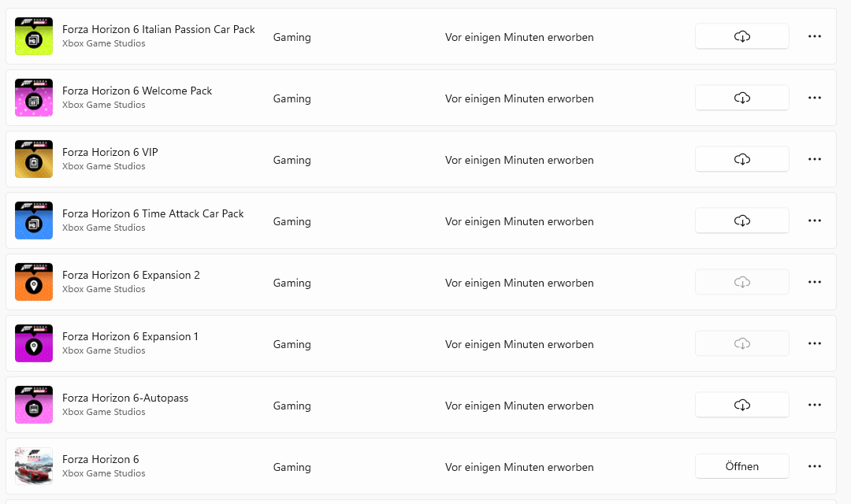Select the Forza Horizon 6 Welcome Pack title

pyautogui.click(x=137, y=91)
